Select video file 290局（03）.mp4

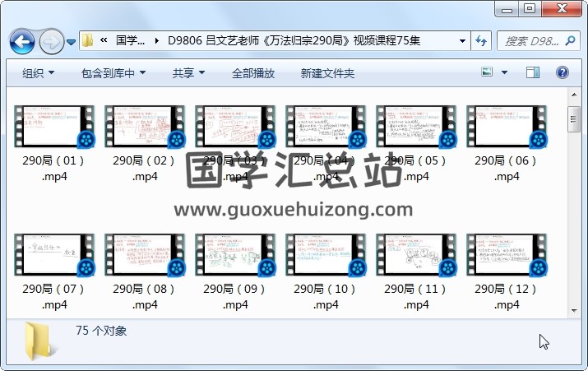(x=234, y=144)
